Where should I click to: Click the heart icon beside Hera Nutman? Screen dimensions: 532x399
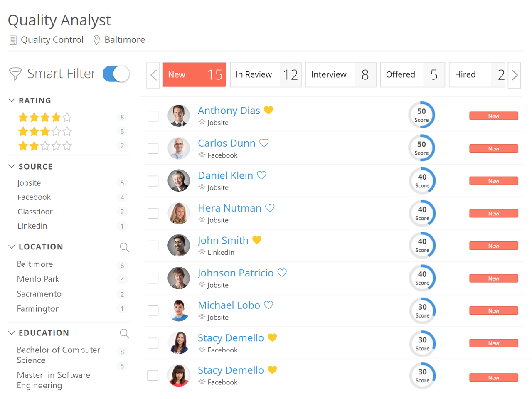[270, 208]
